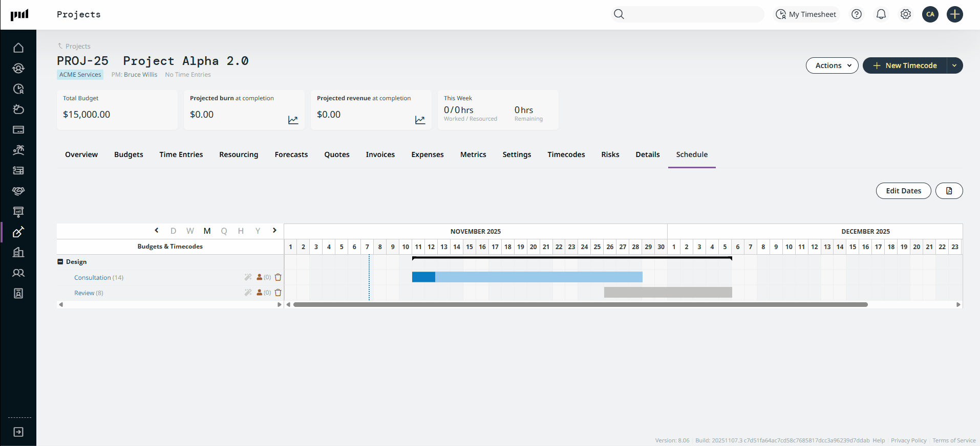Open resource assignment for Consultation row
Image resolution: width=980 pixels, height=446 pixels.
pos(260,277)
